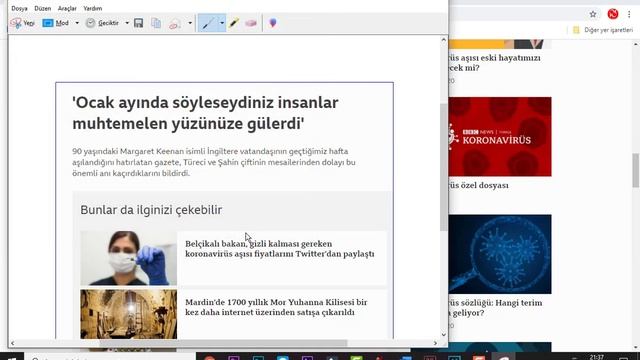Image resolution: width=640 pixels, height=360 pixels.
Task: Click the Chrome page scroll up arrow
Action: click(636, 44)
